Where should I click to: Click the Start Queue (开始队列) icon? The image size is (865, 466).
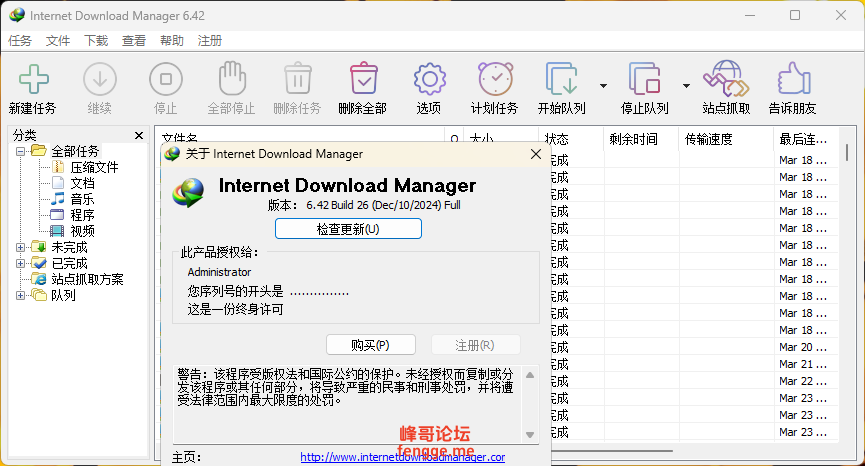click(561, 79)
